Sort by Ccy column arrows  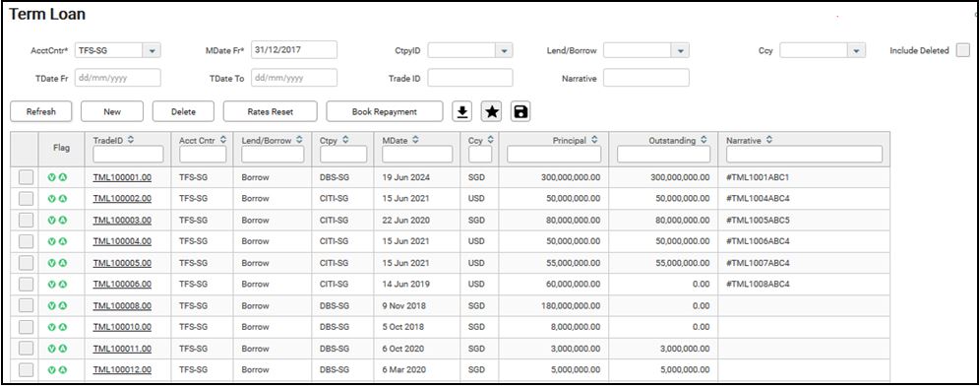[x=491, y=141]
